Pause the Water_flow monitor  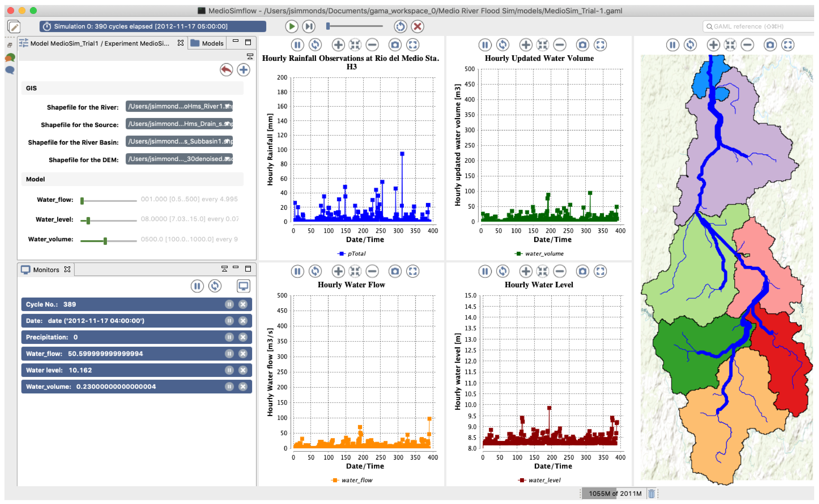229,354
